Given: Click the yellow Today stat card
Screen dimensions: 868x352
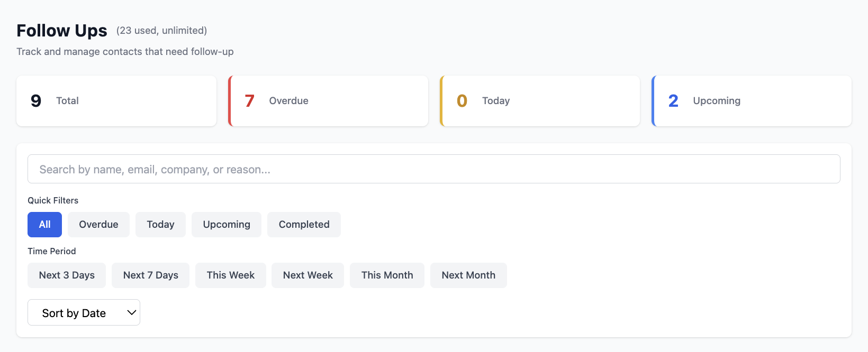Looking at the screenshot, I should pos(539,100).
